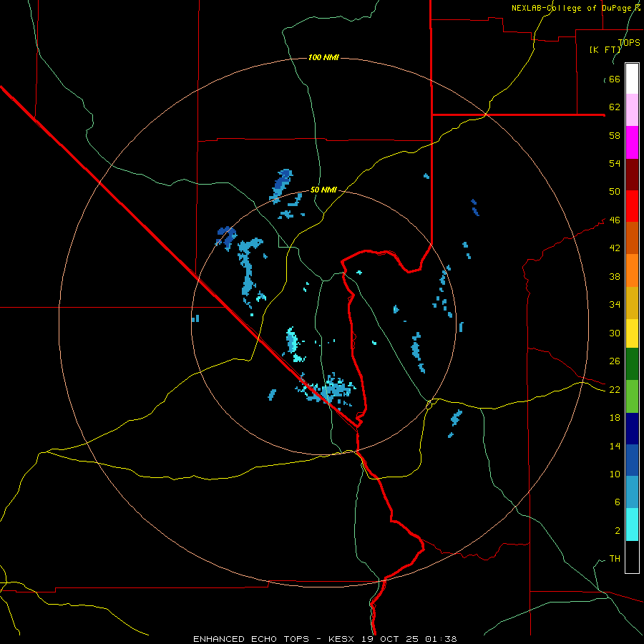
Task: Select the cyan swatch in the legend
Action: click(632, 525)
